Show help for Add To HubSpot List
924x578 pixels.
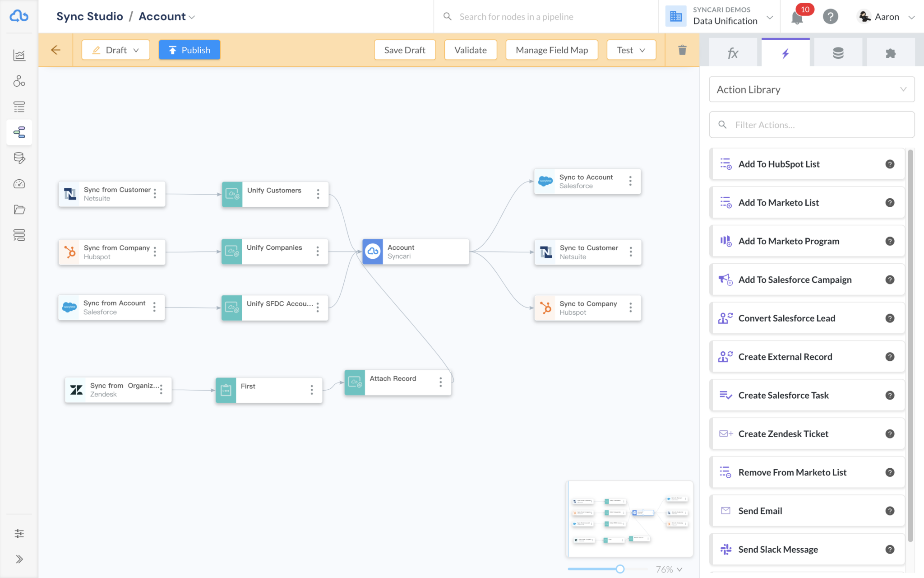(x=890, y=164)
